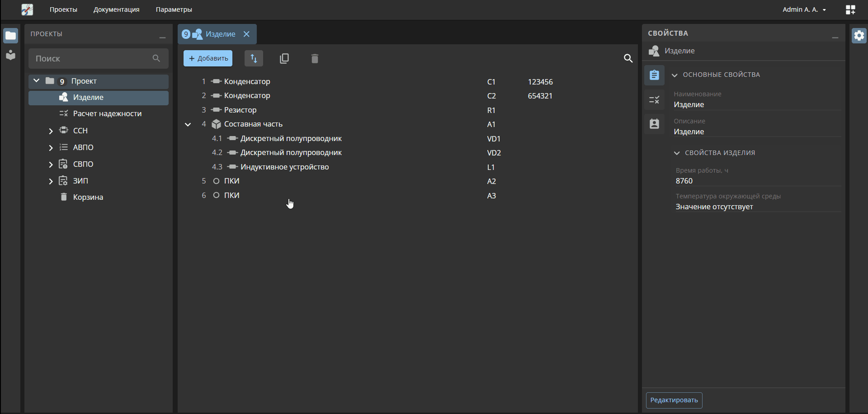The image size is (868, 414).
Task: Click the Добавить button
Action: pyautogui.click(x=208, y=58)
